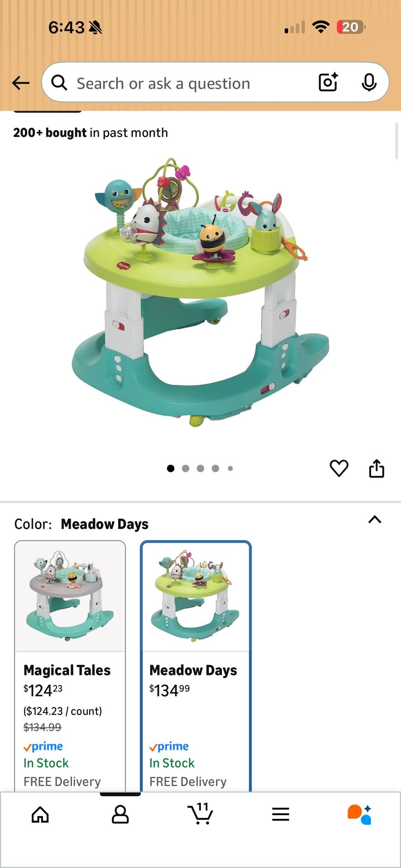Image resolution: width=401 pixels, height=868 pixels.
Task: Add item to wishlist with heart icon
Action: [339, 468]
